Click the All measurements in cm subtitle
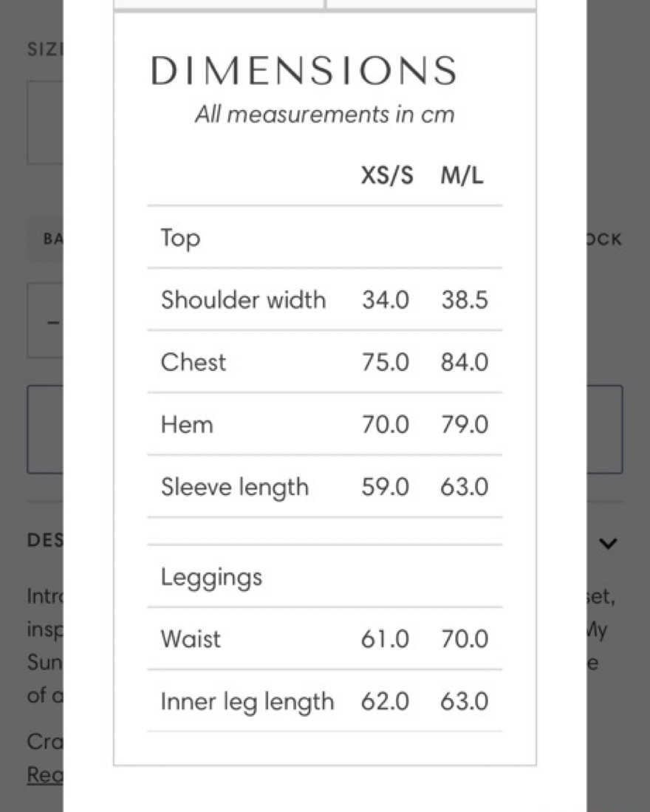This screenshot has height=812, width=650. click(324, 115)
